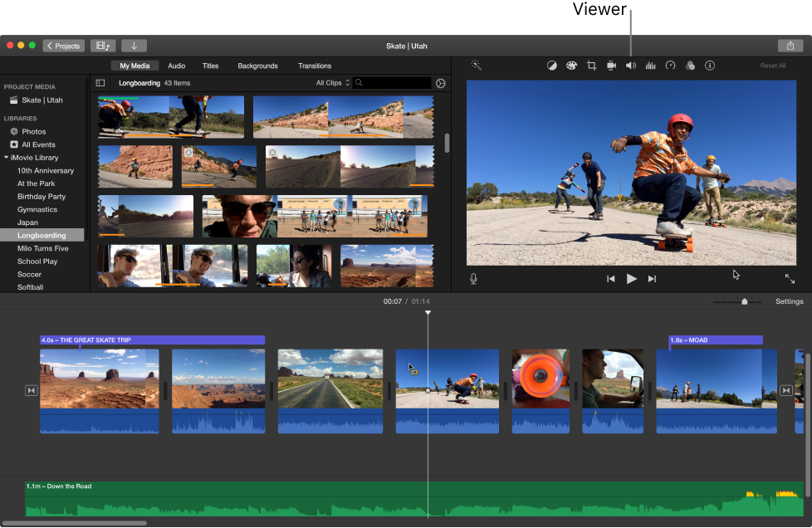Select the Japan event in the sidebar

pos(27,222)
